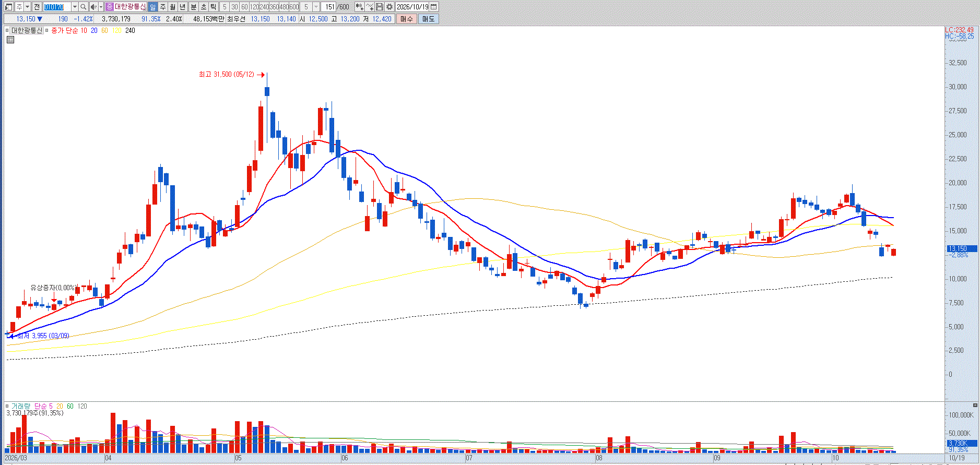Open chart settings gear icon
The image size is (980, 465).
(x=389, y=7)
